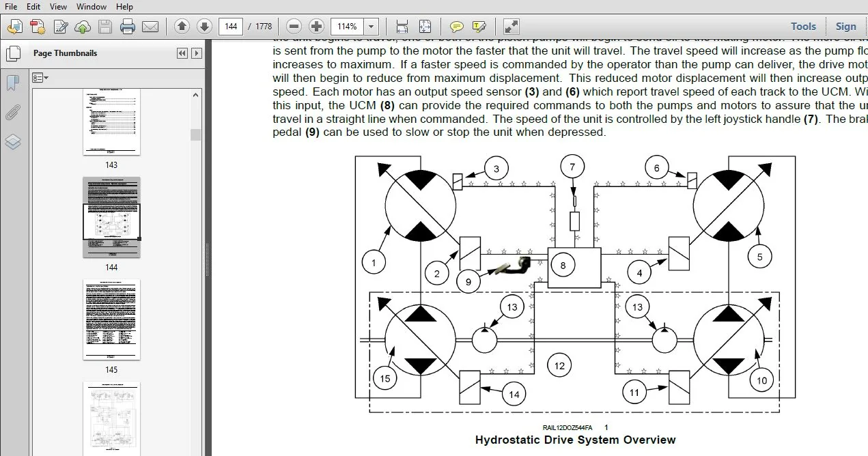
Task: Open the zoom level dropdown arrow
Action: click(372, 27)
